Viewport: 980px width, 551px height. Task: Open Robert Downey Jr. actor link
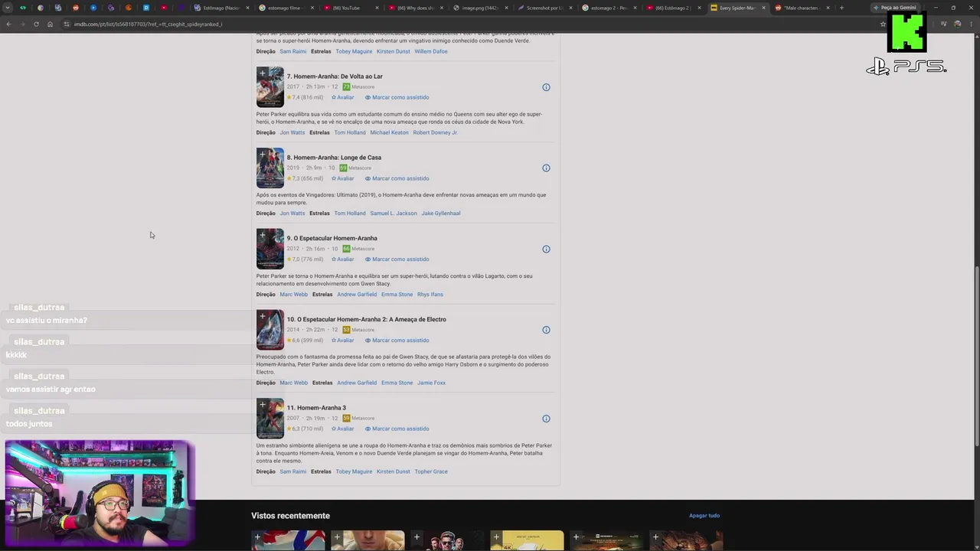tap(435, 133)
